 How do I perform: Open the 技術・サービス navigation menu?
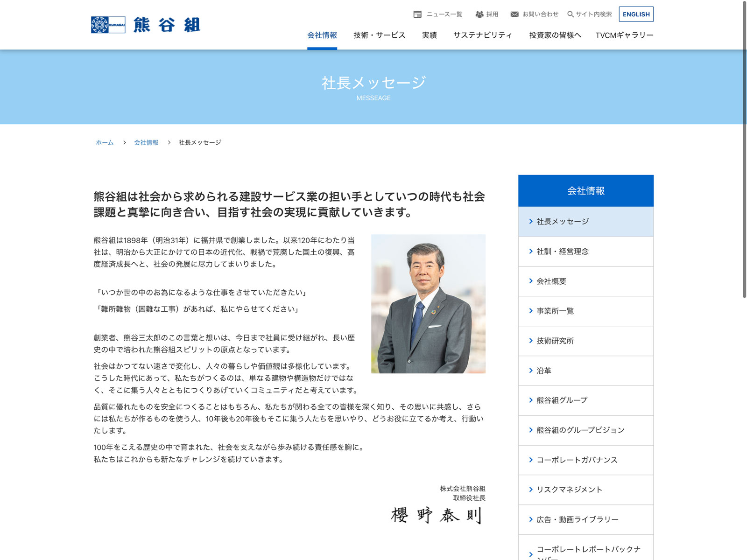379,35
